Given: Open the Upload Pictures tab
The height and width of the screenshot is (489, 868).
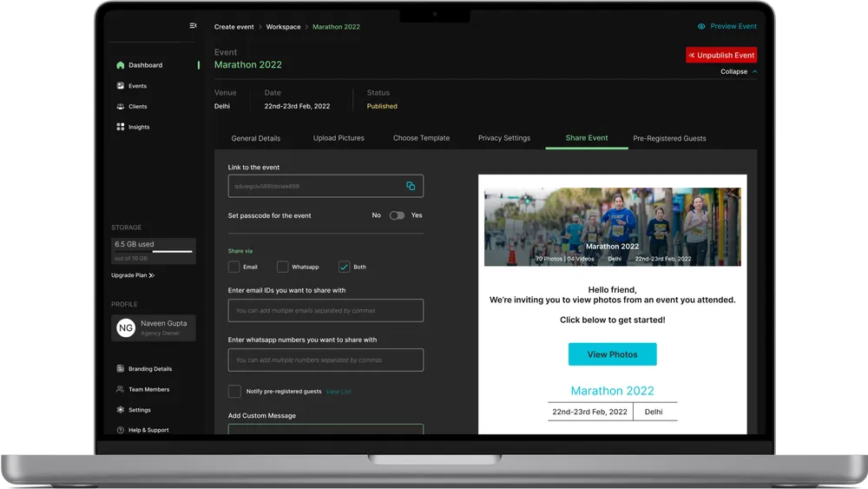Looking at the screenshot, I should [x=339, y=138].
